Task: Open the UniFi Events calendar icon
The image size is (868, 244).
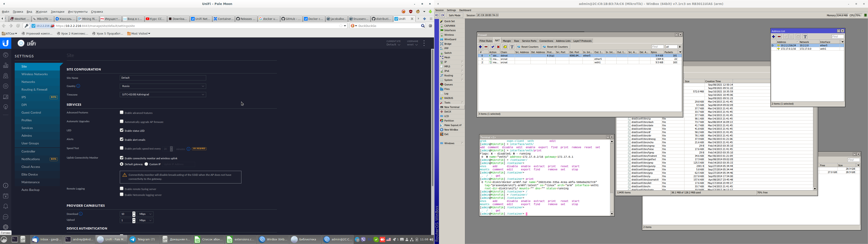Action: pos(5,196)
